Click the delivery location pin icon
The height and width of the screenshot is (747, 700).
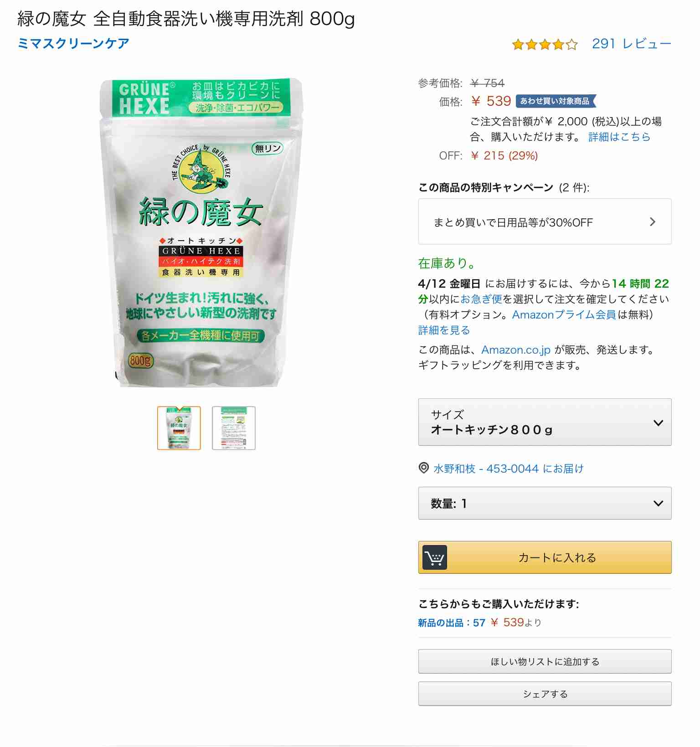[424, 468]
